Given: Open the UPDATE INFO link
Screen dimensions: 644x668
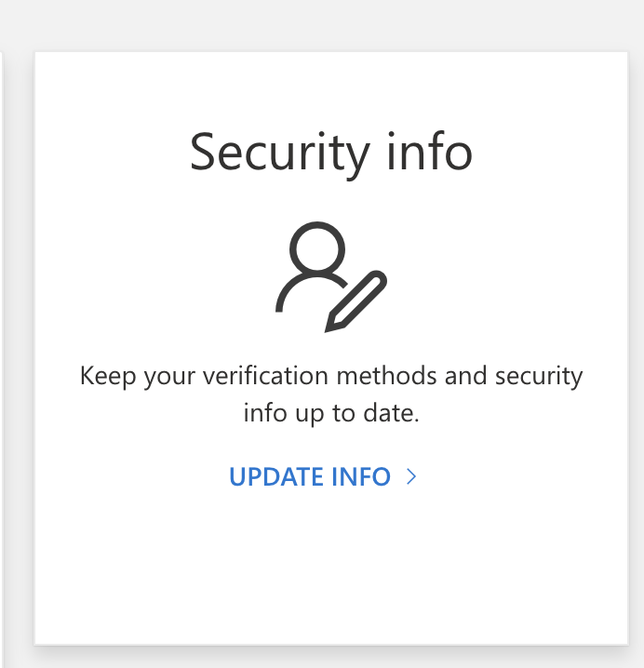Looking at the screenshot, I should [323, 476].
